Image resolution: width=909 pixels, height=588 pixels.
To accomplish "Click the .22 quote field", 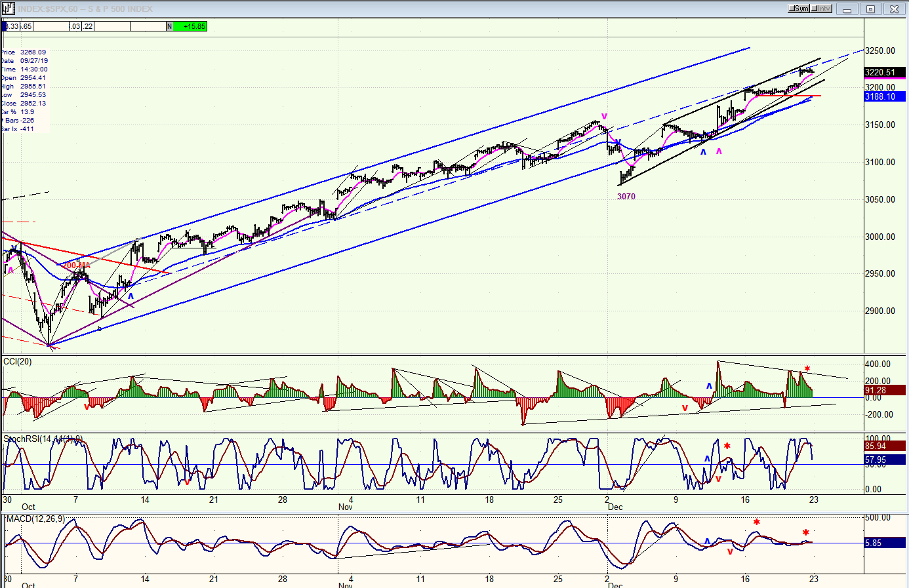I will click(87, 26).
